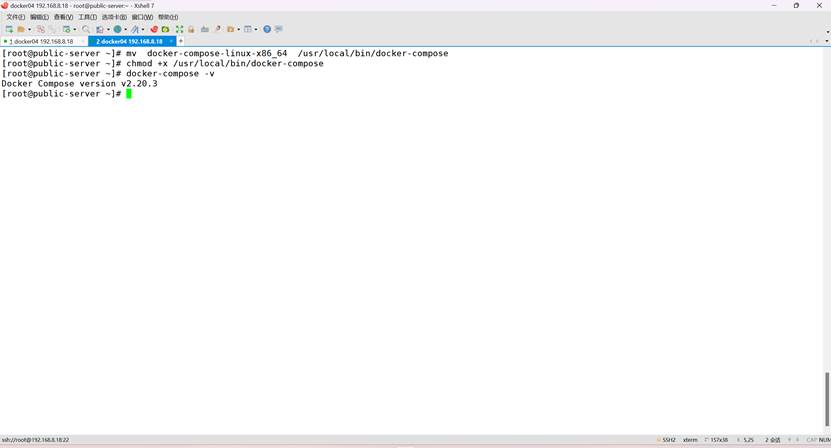831x448 pixels.
Task: Click the 157x38 terminal size indicator
Action: pyautogui.click(x=717, y=440)
